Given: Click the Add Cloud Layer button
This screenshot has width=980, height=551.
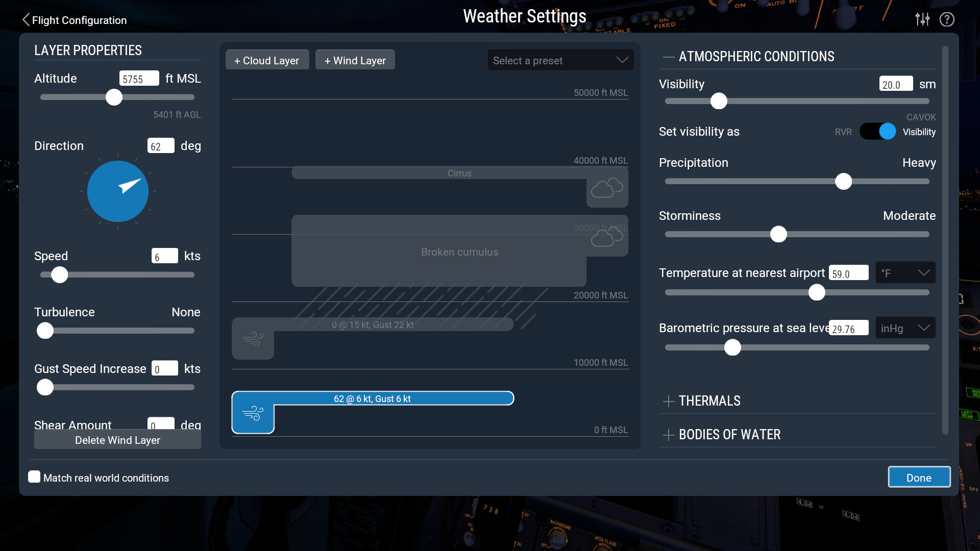Looking at the screenshot, I should (266, 60).
